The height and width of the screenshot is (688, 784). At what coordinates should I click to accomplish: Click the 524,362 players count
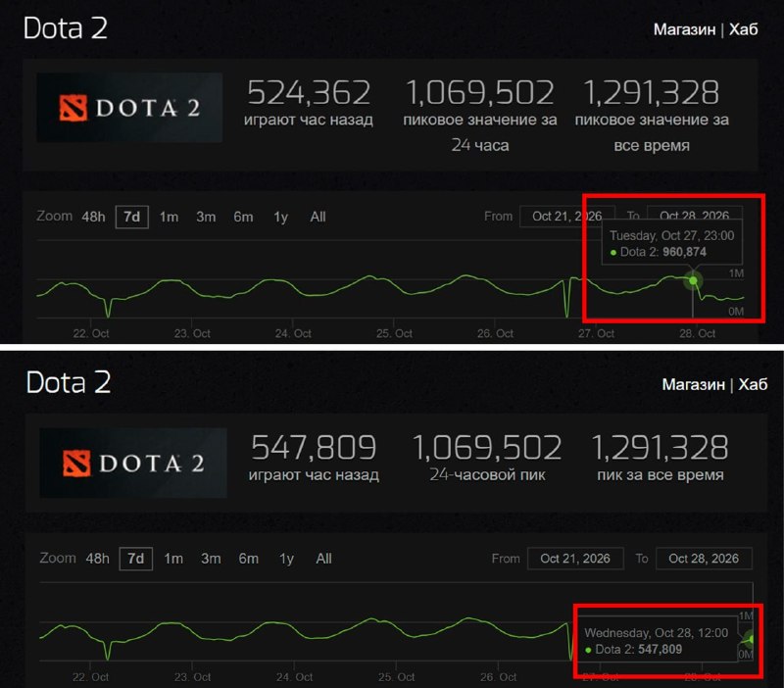click(309, 92)
